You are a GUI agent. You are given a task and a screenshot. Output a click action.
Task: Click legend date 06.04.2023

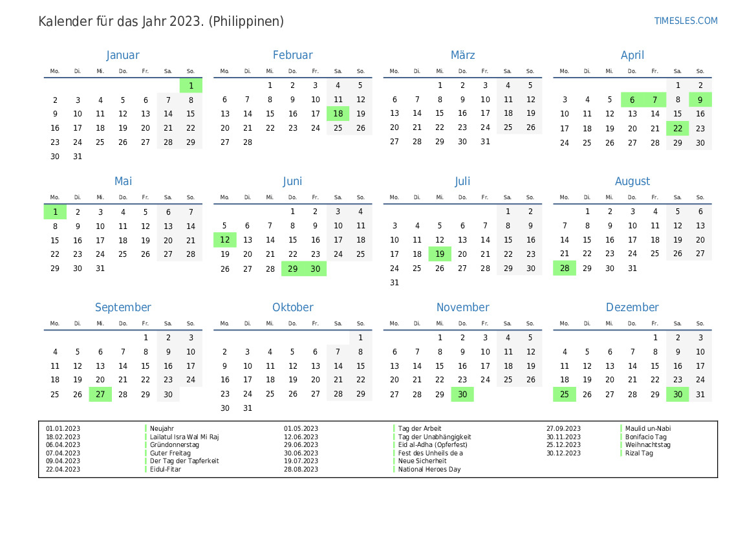coord(63,444)
